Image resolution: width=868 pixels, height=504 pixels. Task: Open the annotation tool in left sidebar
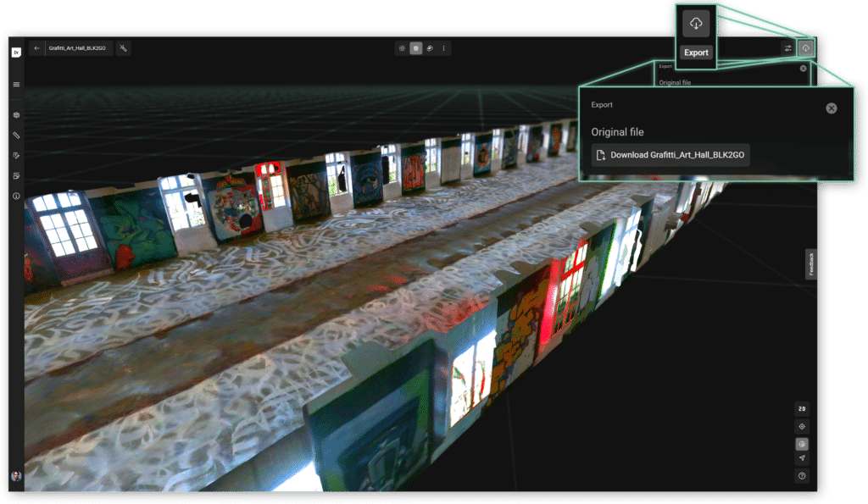pos(16,153)
